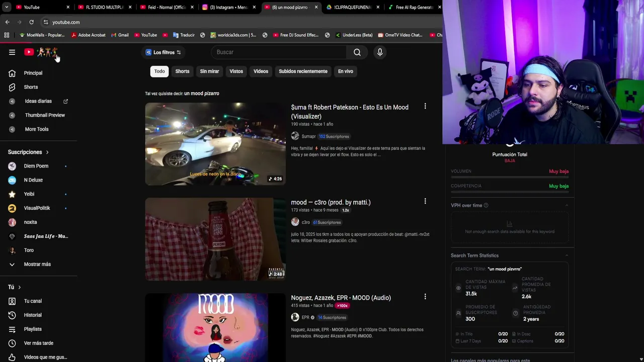This screenshot has width=644, height=362.
Task: Click the VisualPolitik channel icon
Action: click(x=12, y=208)
